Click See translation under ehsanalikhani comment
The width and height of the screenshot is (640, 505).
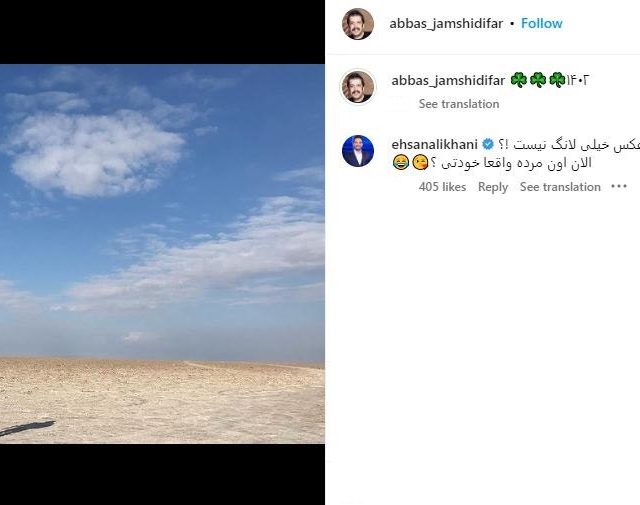coord(560,187)
